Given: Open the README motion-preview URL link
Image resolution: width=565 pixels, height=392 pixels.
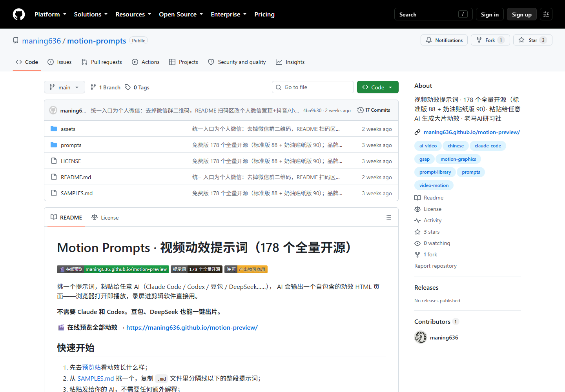Looking at the screenshot, I should point(192,328).
